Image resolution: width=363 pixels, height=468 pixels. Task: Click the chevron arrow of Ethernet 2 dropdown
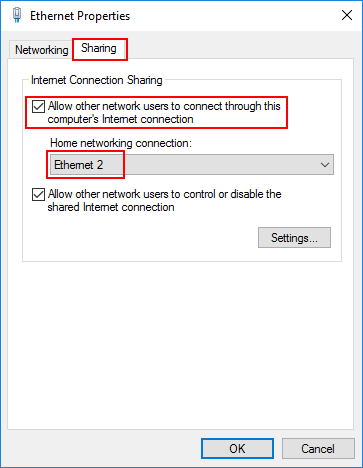pos(325,165)
